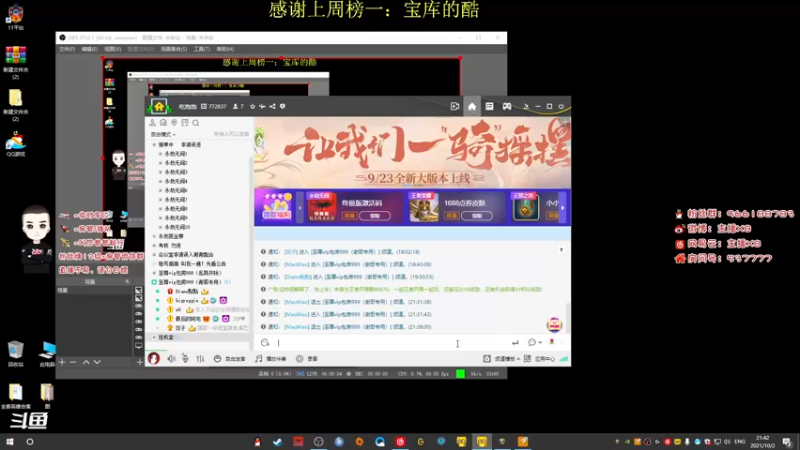Switch to the home tab in YY title bar
The width and height of the screenshot is (800, 450).
pos(472,106)
